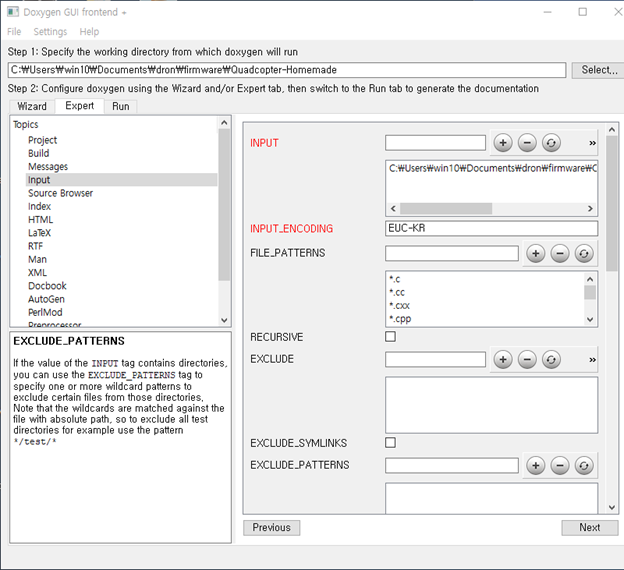
Task: Add a pattern to FILE_PATTERNS
Action: coord(536,253)
